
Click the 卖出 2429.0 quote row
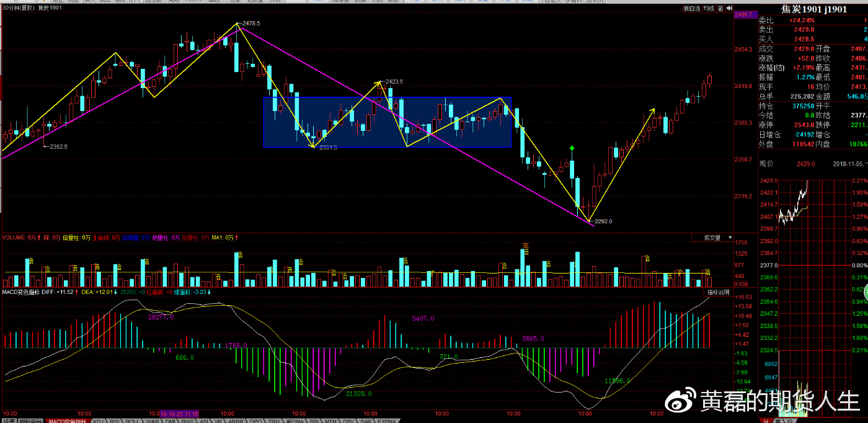click(813, 29)
